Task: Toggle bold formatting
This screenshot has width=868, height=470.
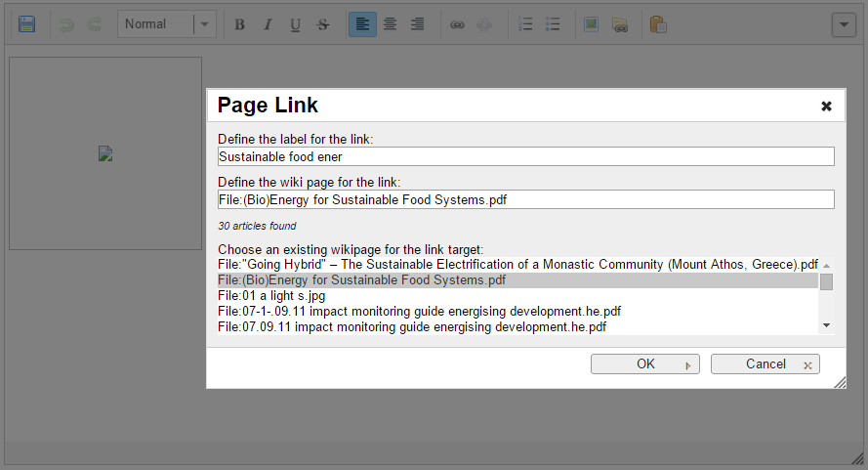Action: (x=239, y=24)
